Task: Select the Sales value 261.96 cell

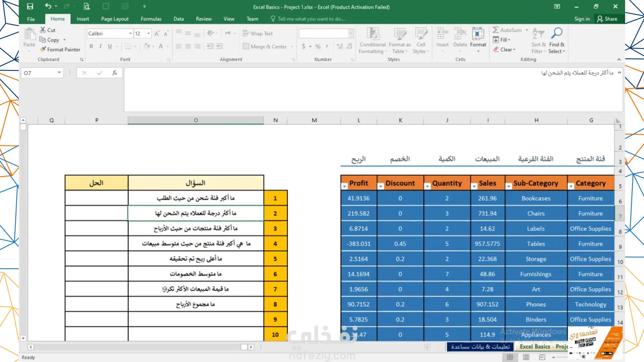Action: [487, 198]
